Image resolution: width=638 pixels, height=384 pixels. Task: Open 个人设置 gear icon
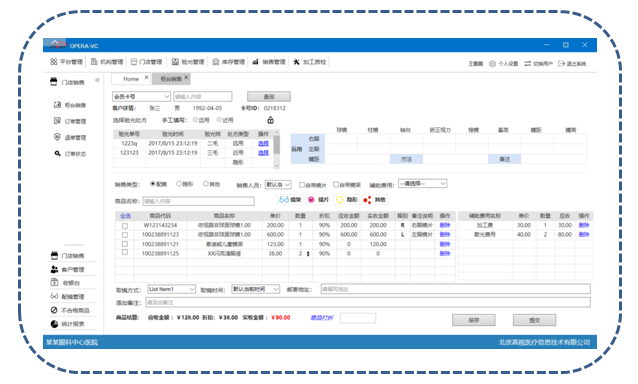492,63
